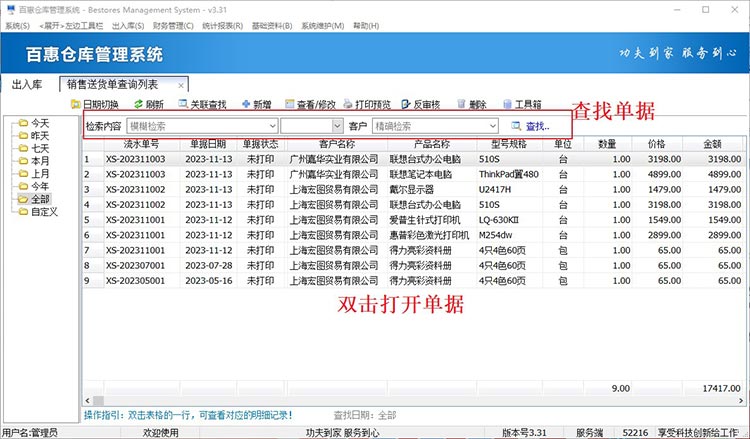The height and width of the screenshot is (439, 750).
Task: Open the 出入库(S) menu
Action: point(128,26)
